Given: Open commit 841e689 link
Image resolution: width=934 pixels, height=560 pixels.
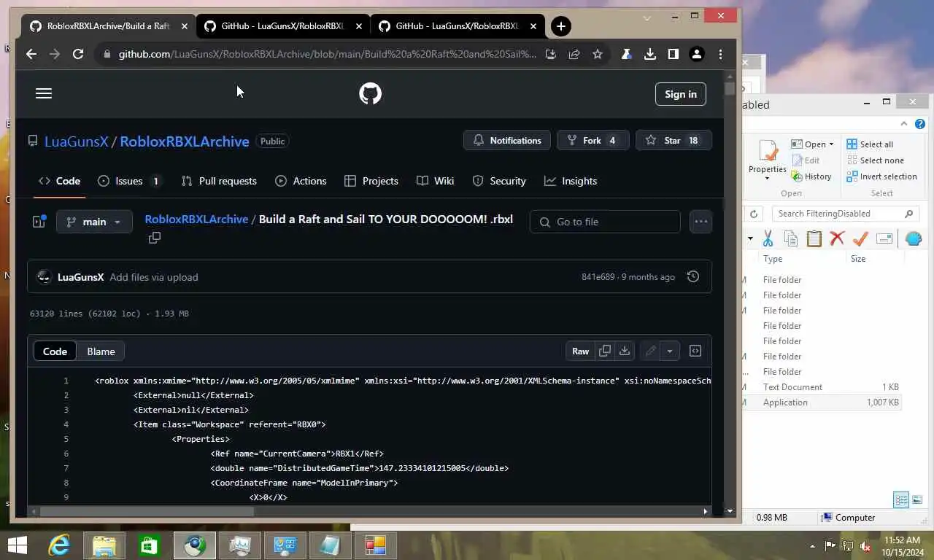Looking at the screenshot, I should click(x=598, y=277).
